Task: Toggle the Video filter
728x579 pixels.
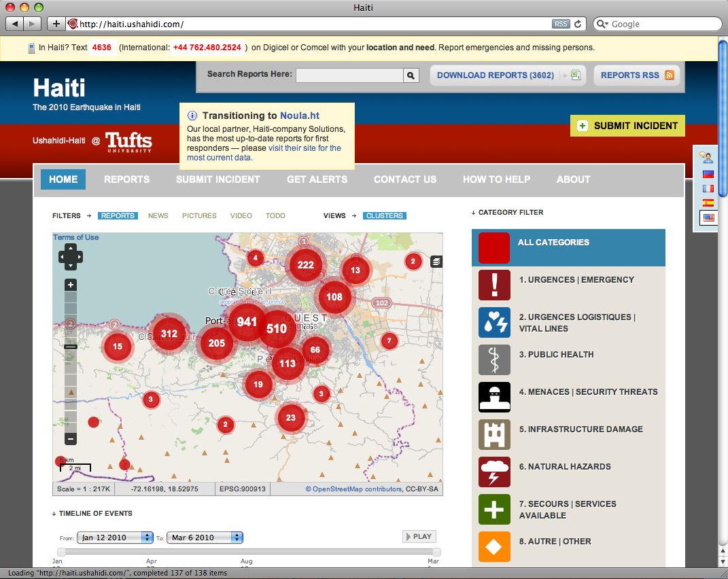Action: 241,215
